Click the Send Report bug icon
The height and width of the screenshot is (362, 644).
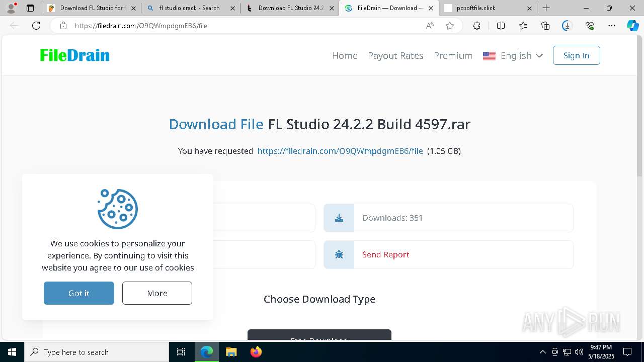click(339, 254)
